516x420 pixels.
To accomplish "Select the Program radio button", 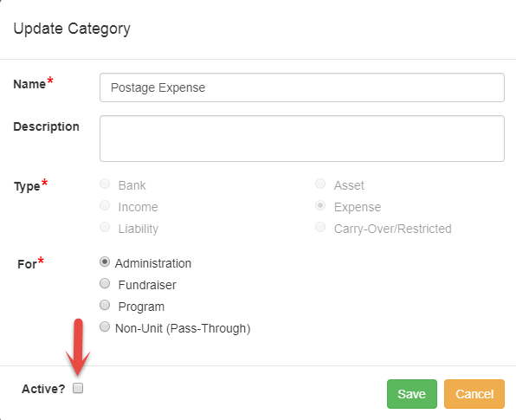I will (105, 305).
